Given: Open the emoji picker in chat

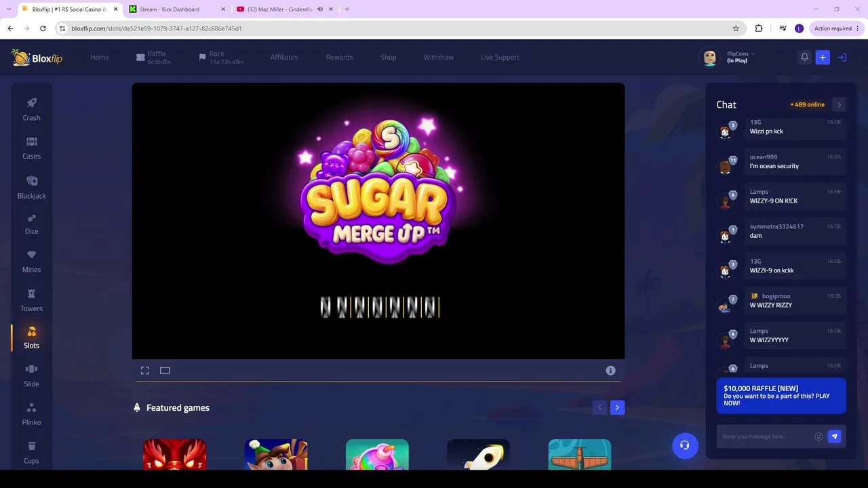Looking at the screenshot, I should (818, 436).
